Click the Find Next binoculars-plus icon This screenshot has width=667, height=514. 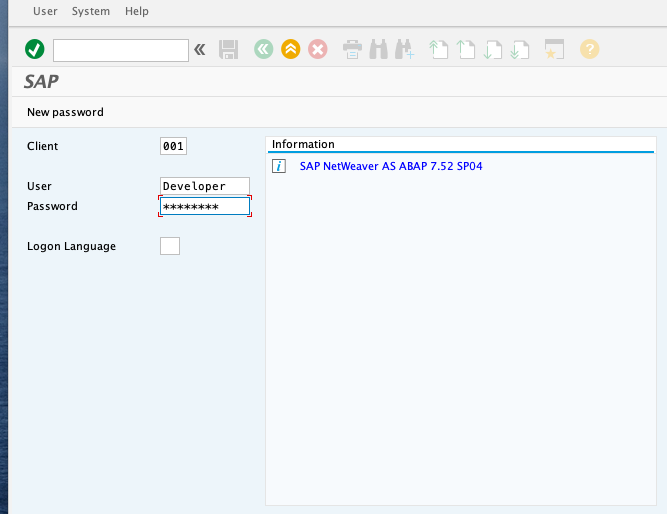(405, 49)
